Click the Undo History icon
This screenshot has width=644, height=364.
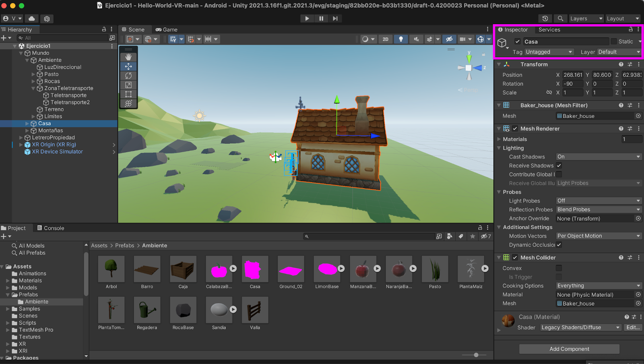(x=545, y=19)
